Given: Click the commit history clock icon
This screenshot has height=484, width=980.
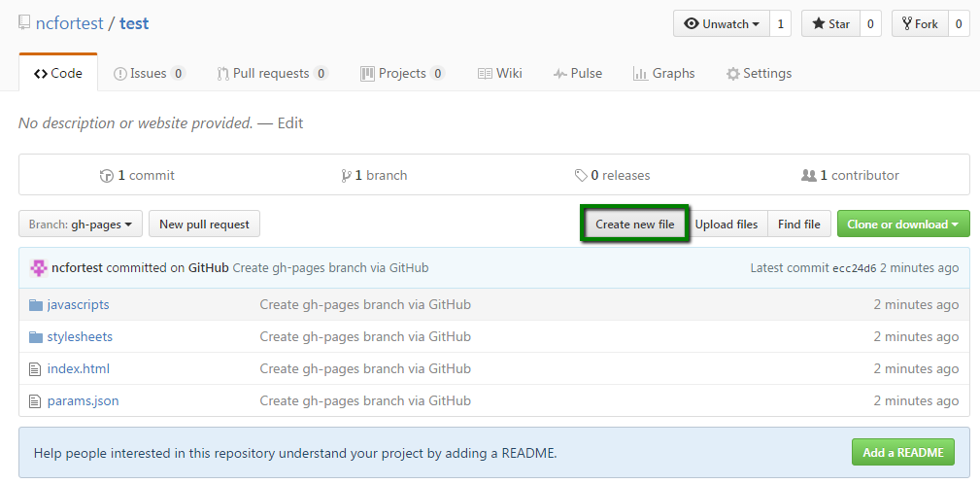Looking at the screenshot, I should pyautogui.click(x=106, y=176).
